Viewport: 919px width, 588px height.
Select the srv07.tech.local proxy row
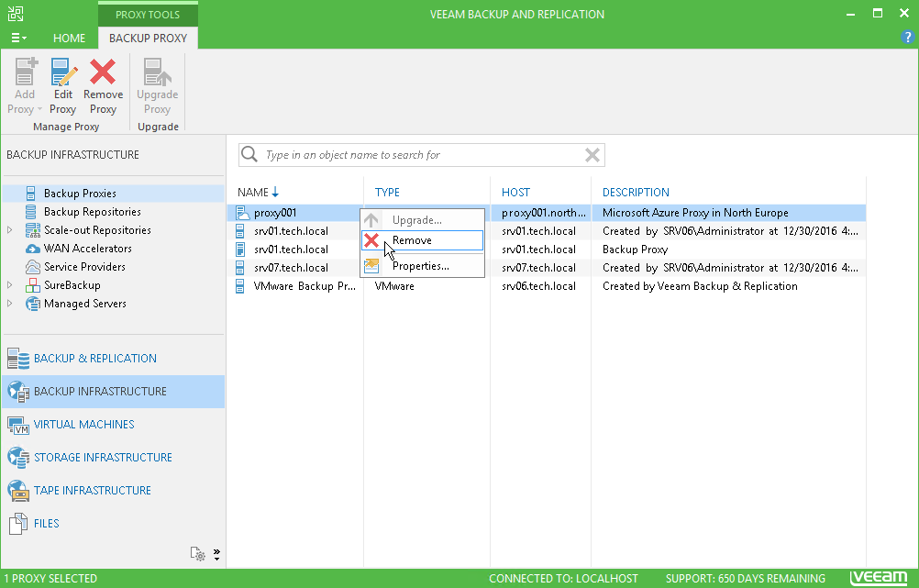click(x=547, y=268)
